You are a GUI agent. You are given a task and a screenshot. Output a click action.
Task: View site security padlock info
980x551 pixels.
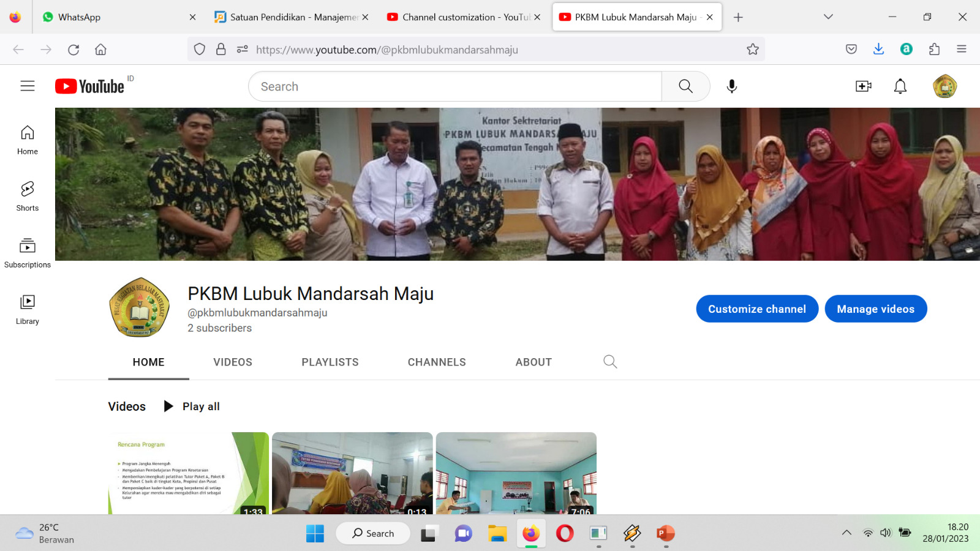pos(221,50)
